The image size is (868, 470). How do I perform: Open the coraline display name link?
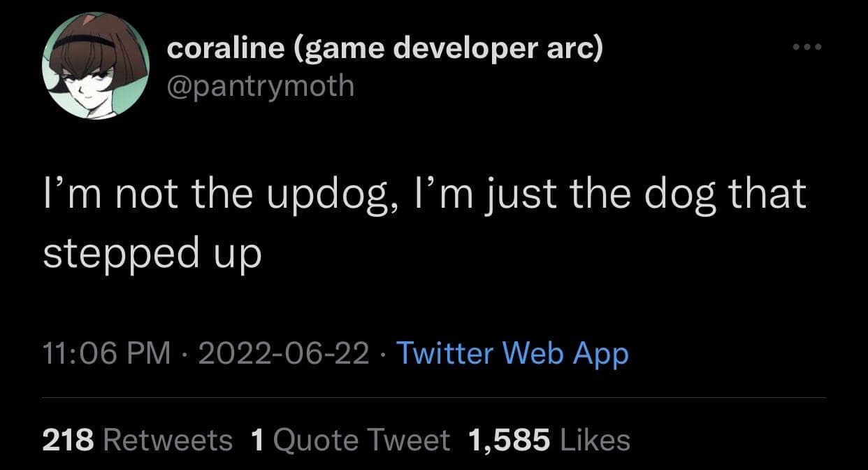(x=225, y=49)
